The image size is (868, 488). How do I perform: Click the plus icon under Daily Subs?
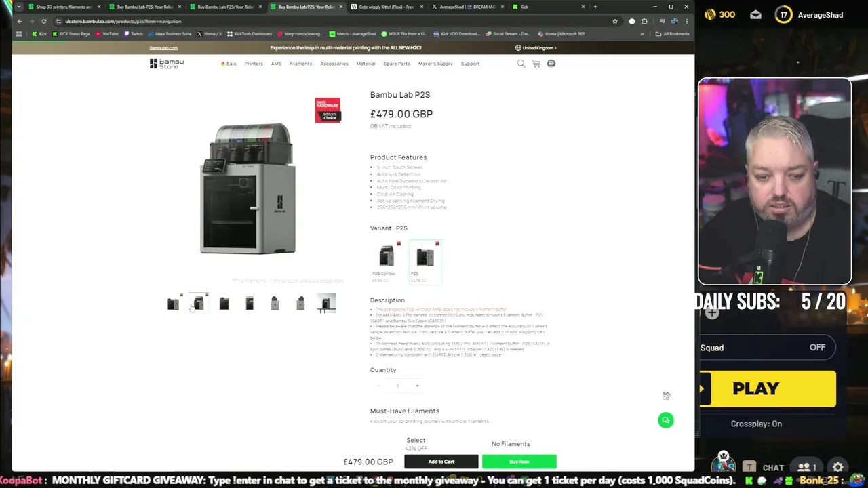(712, 312)
